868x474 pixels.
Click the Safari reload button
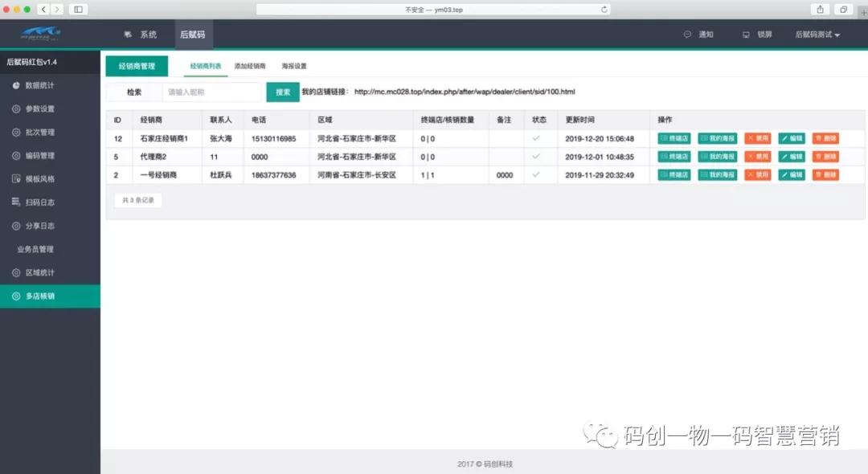click(604, 10)
